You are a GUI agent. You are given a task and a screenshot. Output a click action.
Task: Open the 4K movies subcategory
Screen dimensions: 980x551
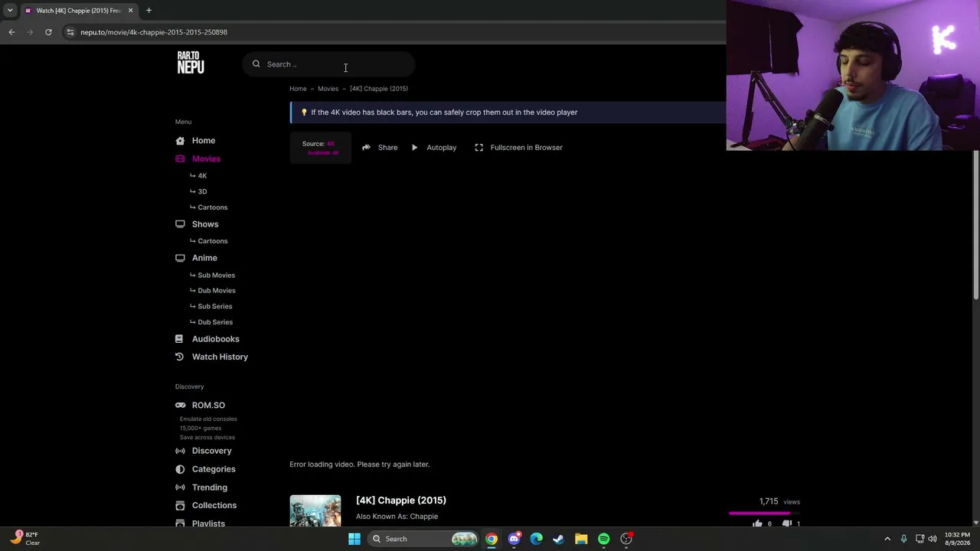coord(202,176)
